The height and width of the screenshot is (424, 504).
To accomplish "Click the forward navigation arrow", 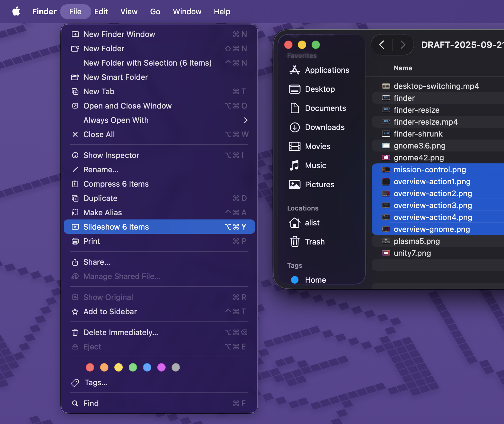I will 403,45.
